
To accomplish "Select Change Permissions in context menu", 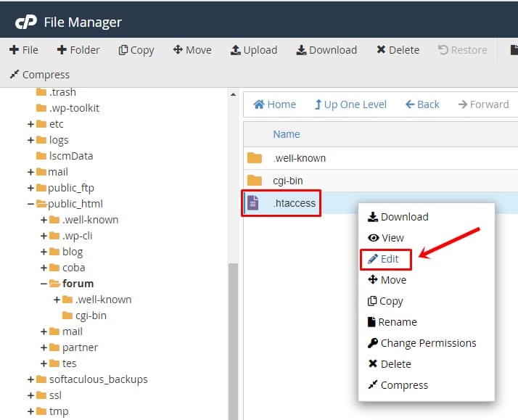I will pos(422,343).
